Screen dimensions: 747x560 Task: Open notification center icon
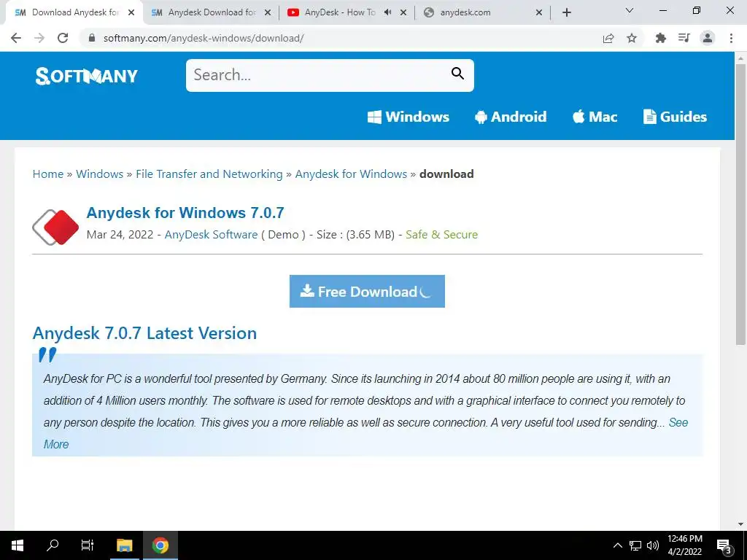724,545
